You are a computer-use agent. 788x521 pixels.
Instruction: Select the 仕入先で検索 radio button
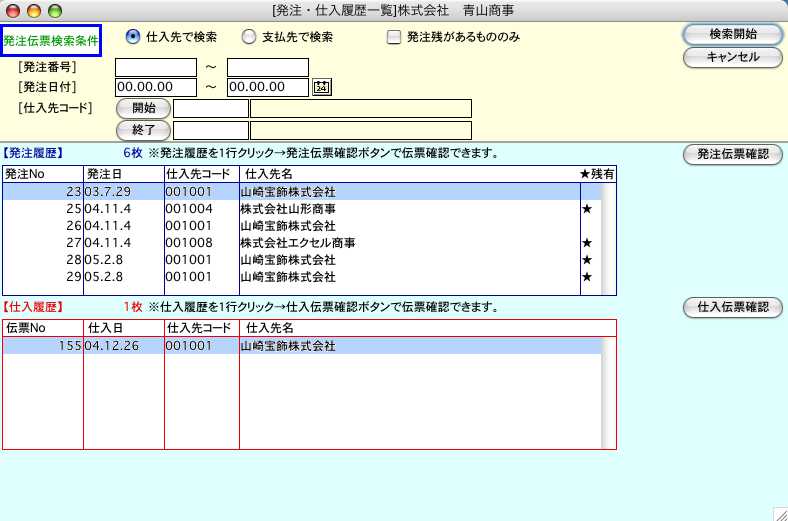133,37
